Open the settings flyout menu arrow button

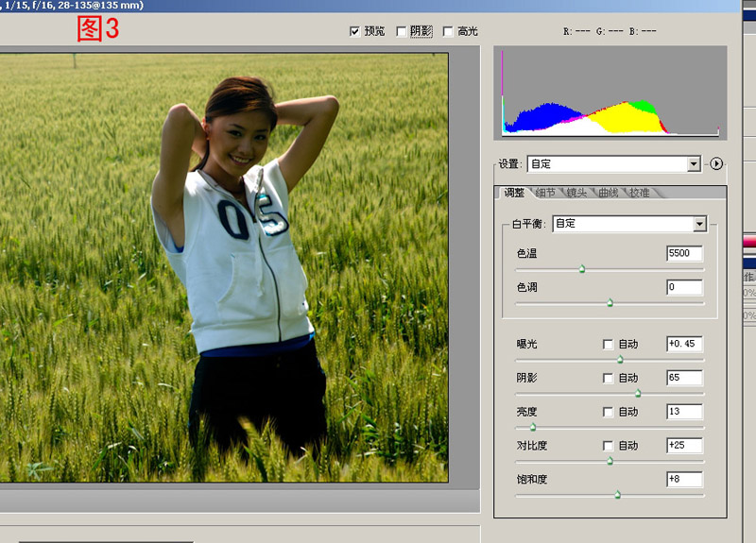716,163
